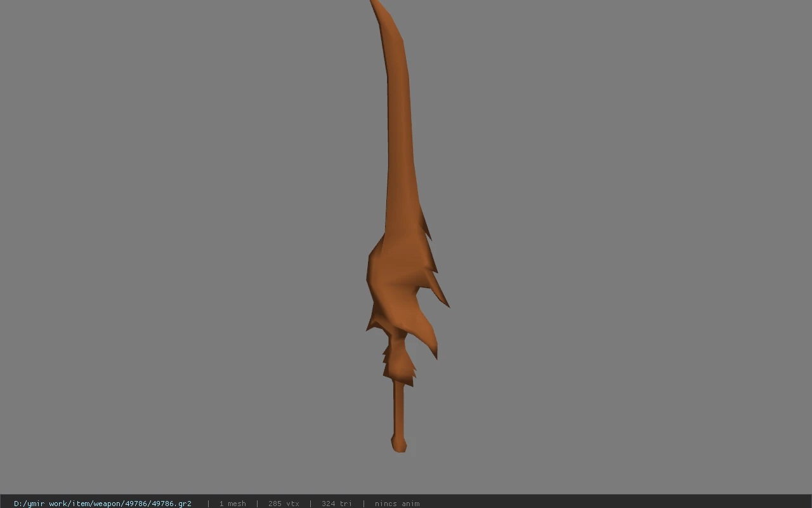Click the file path D:/ymir work/item/weapon/49786/49786.gr2
Screen dimensions: 812x508
click(x=103, y=504)
